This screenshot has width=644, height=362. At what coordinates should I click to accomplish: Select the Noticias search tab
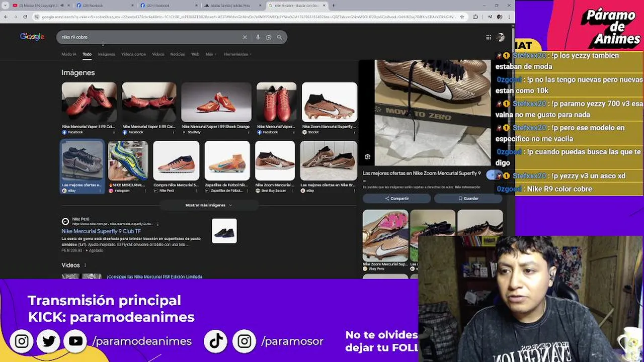[x=178, y=54]
